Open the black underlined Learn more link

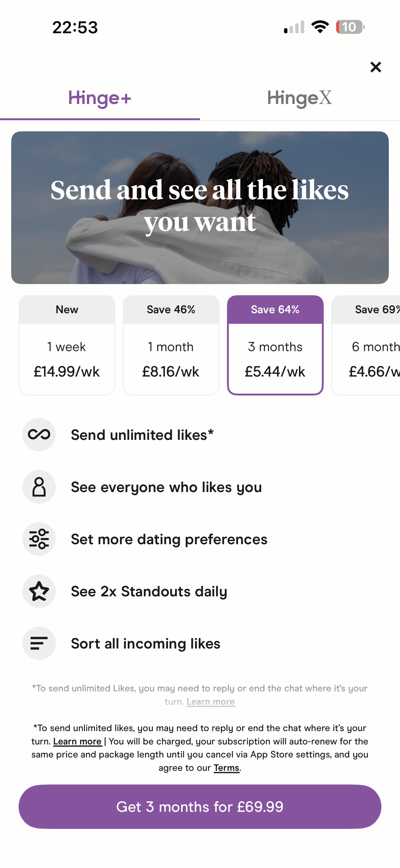78,741
